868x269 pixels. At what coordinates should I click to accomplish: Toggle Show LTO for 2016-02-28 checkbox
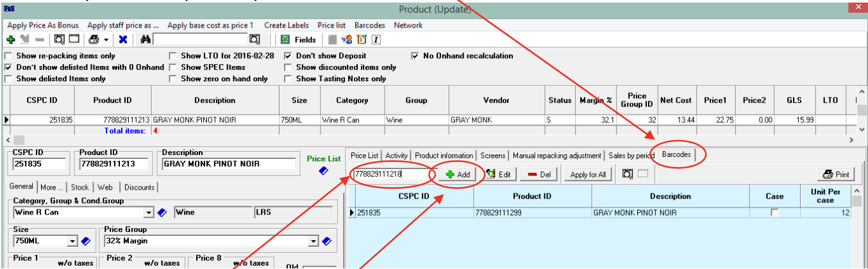(x=173, y=56)
